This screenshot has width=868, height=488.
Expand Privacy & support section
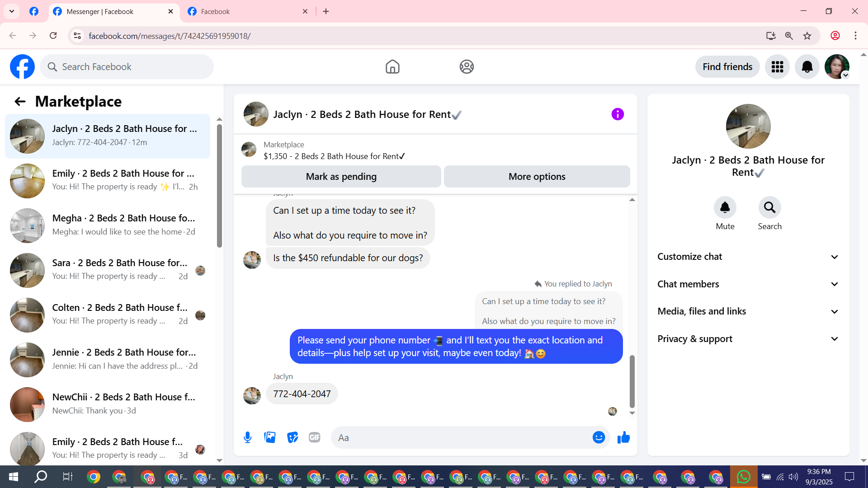coord(748,339)
